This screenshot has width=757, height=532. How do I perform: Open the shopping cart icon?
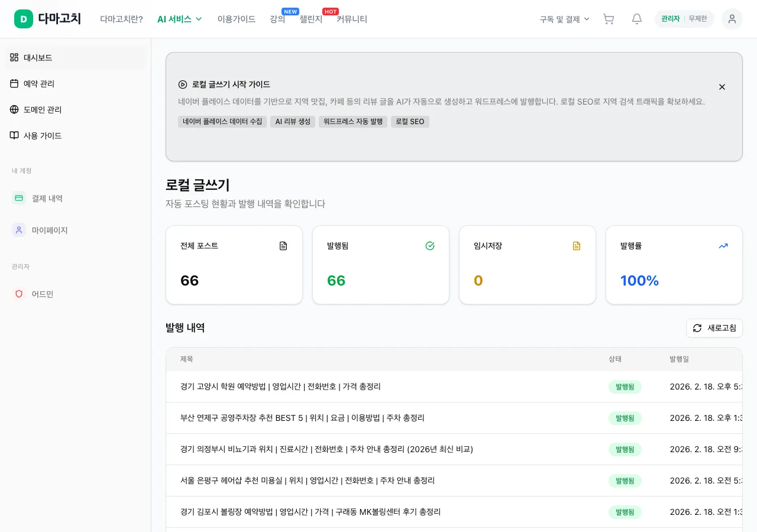[609, 19]
